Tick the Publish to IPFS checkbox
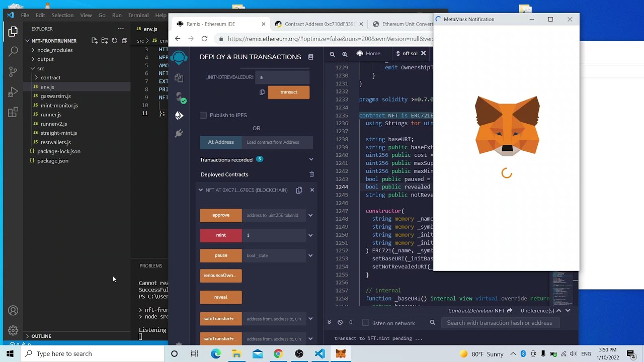This screenshot has width=644, height=362. [x=203, y=115]
